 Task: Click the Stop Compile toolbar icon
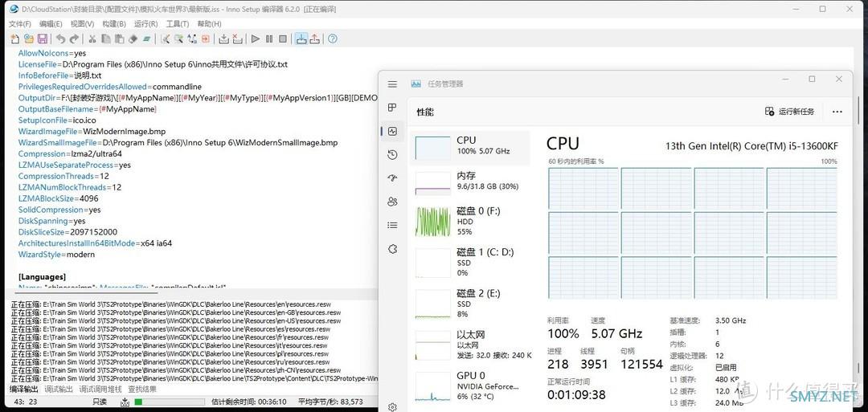pos(237,39)
